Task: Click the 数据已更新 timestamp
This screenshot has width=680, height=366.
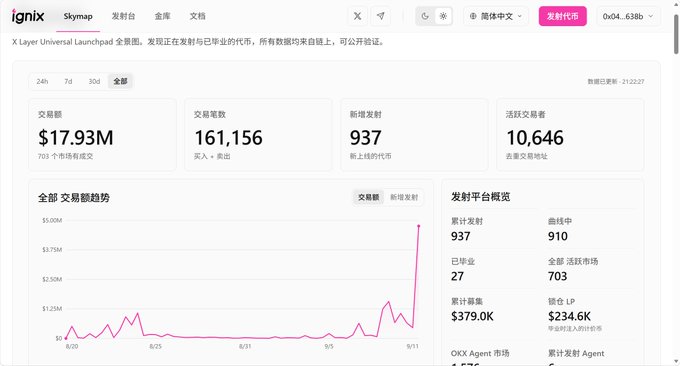Action: coord(615,82)
